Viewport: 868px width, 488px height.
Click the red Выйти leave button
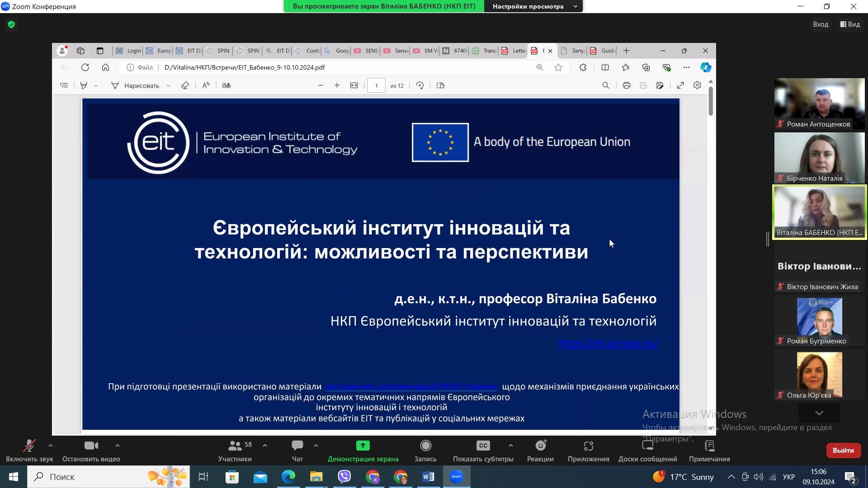click(843, 450)
